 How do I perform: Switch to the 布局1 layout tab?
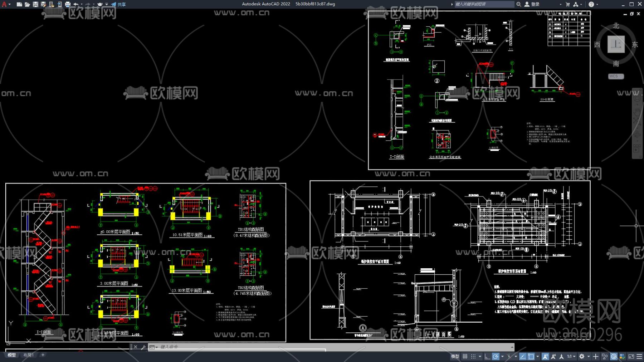click(28, 355)
